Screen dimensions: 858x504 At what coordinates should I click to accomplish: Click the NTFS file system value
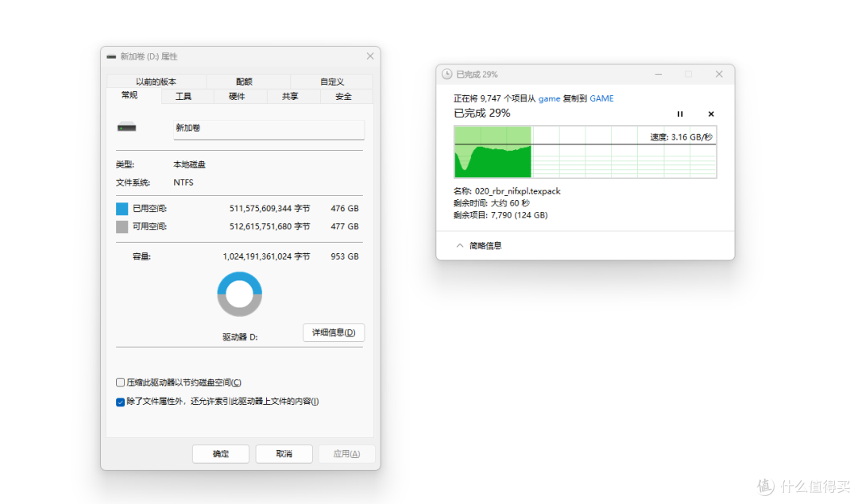pos(184,183)
